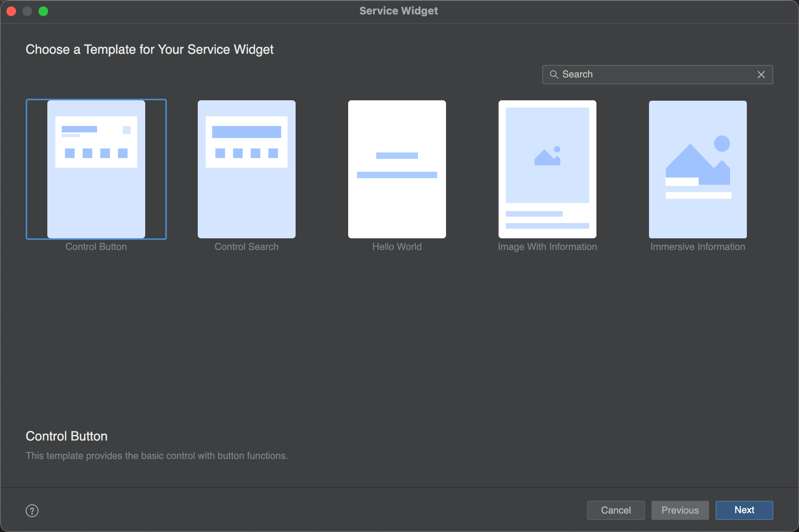This screenshot has width=799, height=532.
Task: Maximize window with the green button
Action: point(43,11)
